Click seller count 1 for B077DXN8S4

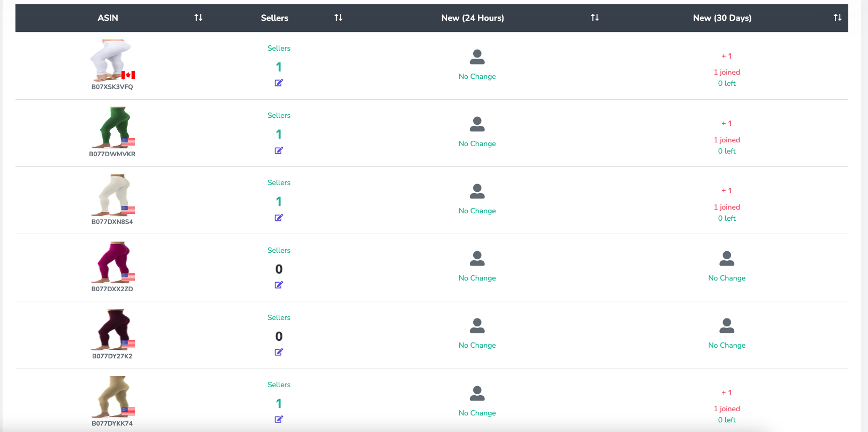tap(279, 202)
